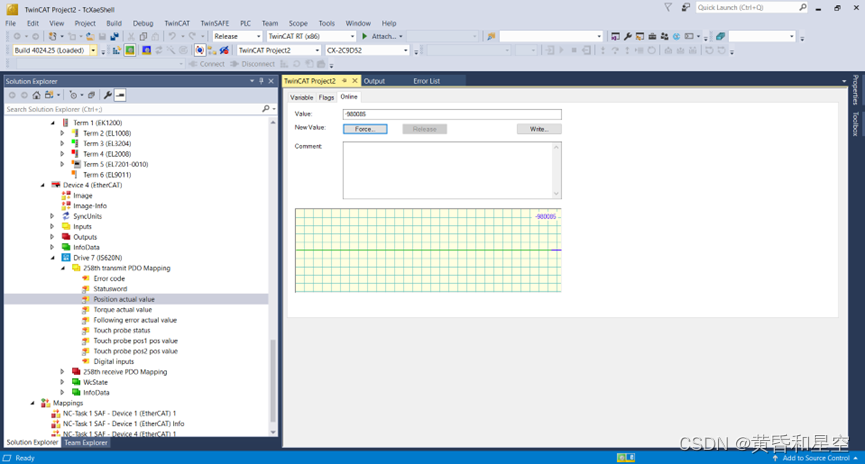
Task: Click the Solution Explorer wrench Properties icon
Action: click(108, 95)
